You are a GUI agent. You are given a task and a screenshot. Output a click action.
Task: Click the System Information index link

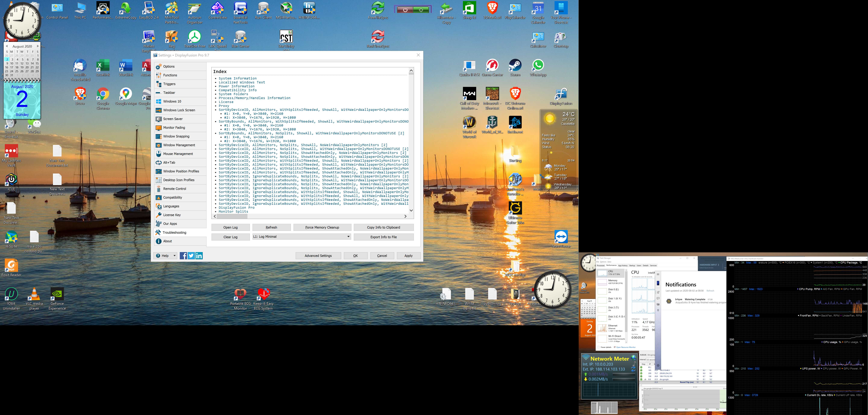[x=237, y=78]
